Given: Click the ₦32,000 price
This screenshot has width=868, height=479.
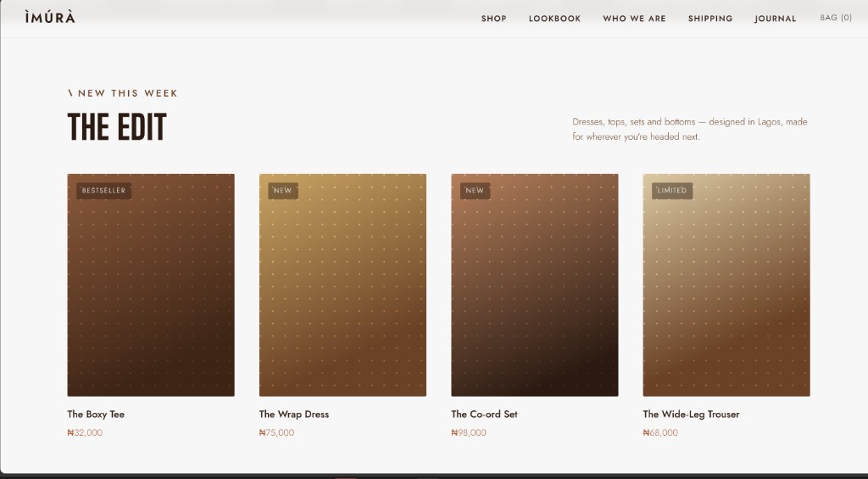Looking at the screenshot, I should tap(85, 432).
